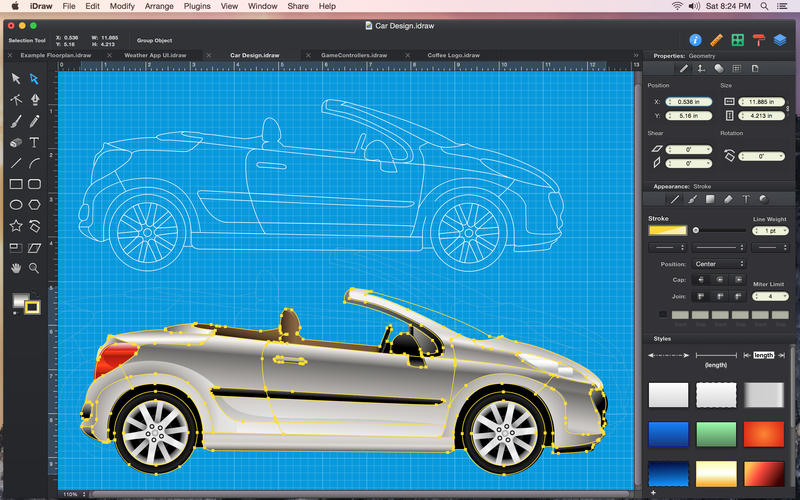The width and height of the screenshot is (800, 500).
Task: Open the stroke Position Center dropdown
Action: pos(719,264)
